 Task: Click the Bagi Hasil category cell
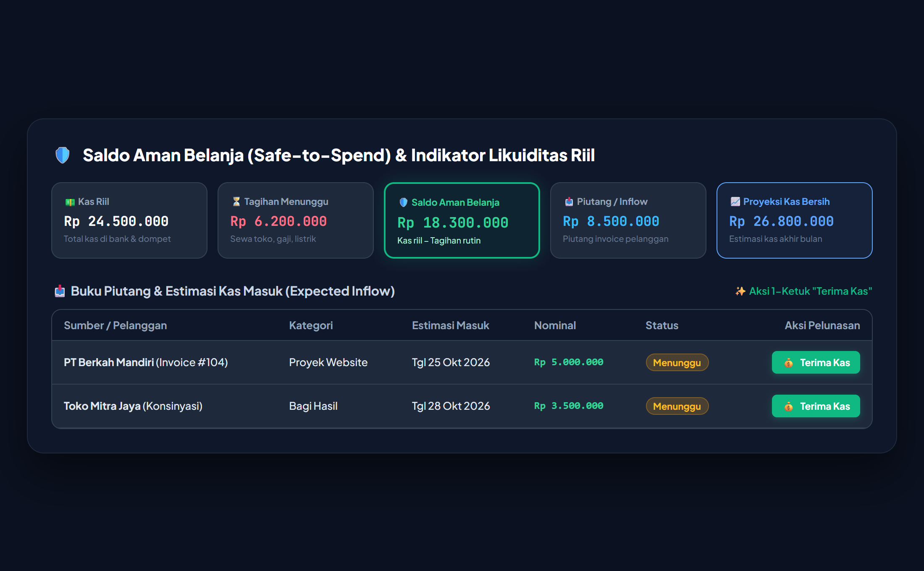313,406
